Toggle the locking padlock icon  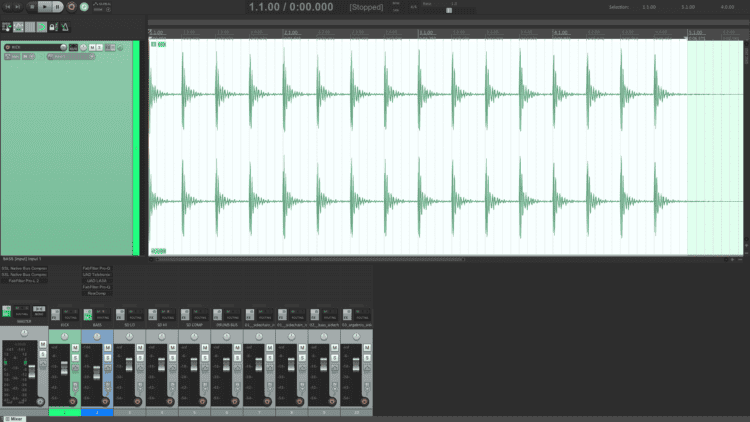point(53,27)
